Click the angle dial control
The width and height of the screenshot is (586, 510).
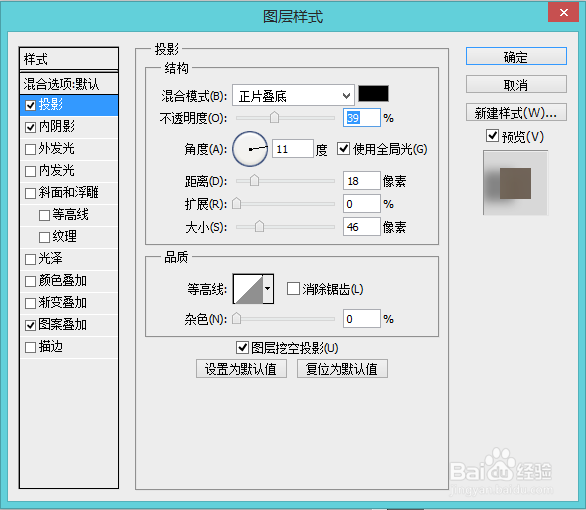pyautogui.click(x=250, y=149)
